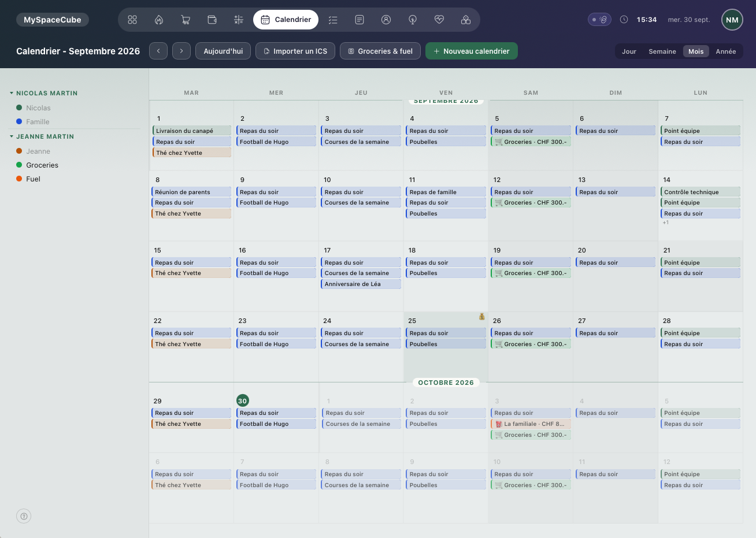The width and height of the screenshot is (756, 538).
Task: Click Importer un ICS
Action: coord(295,51)
